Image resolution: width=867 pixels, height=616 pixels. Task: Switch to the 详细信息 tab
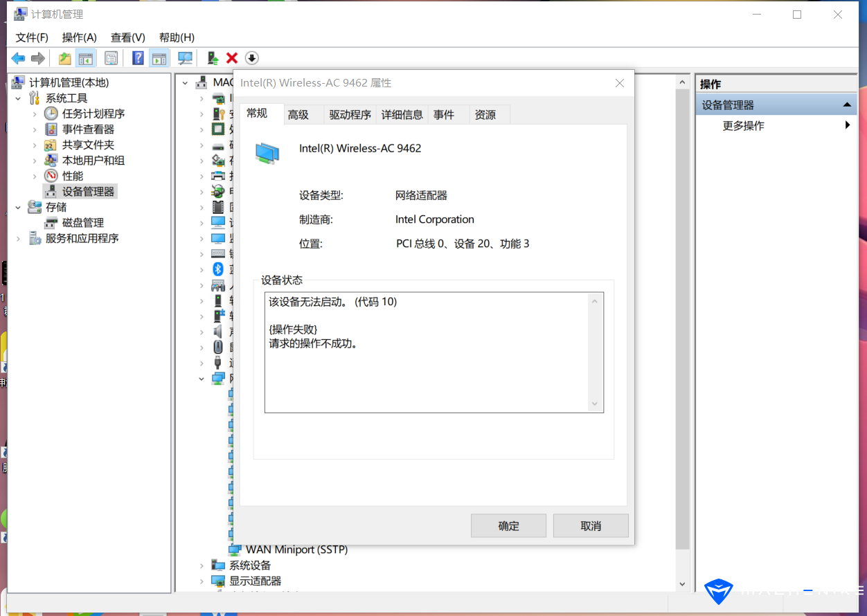coord(402,115)
